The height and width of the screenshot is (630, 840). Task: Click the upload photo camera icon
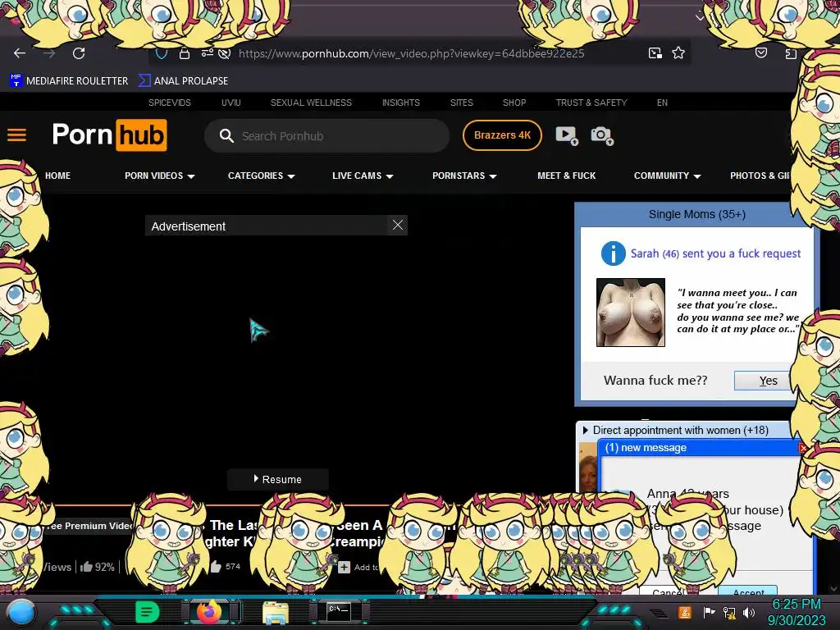coord(602,135)
